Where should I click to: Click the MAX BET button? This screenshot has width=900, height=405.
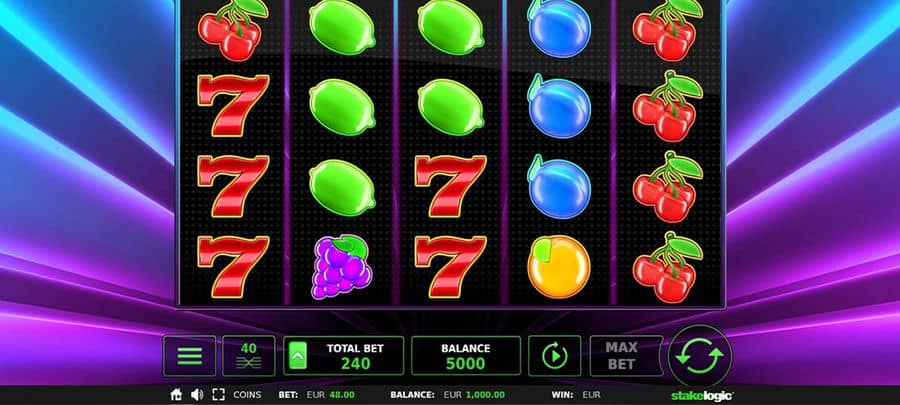click(621, 356)
